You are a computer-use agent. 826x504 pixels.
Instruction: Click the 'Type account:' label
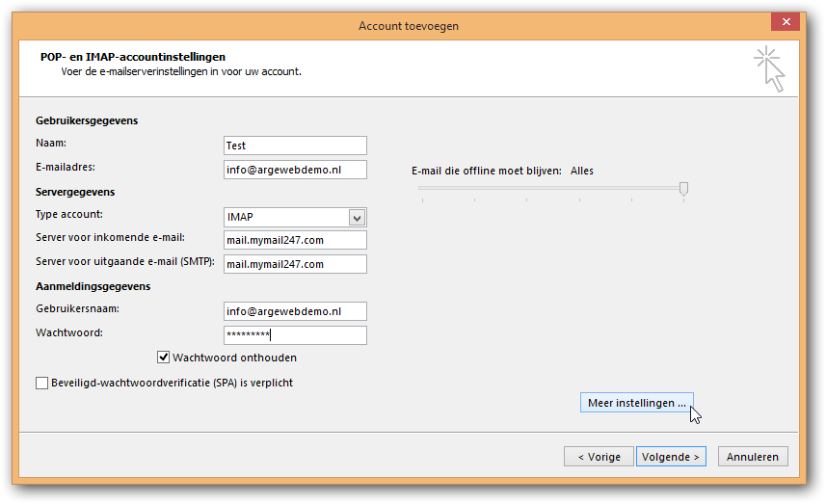point(69,214)
